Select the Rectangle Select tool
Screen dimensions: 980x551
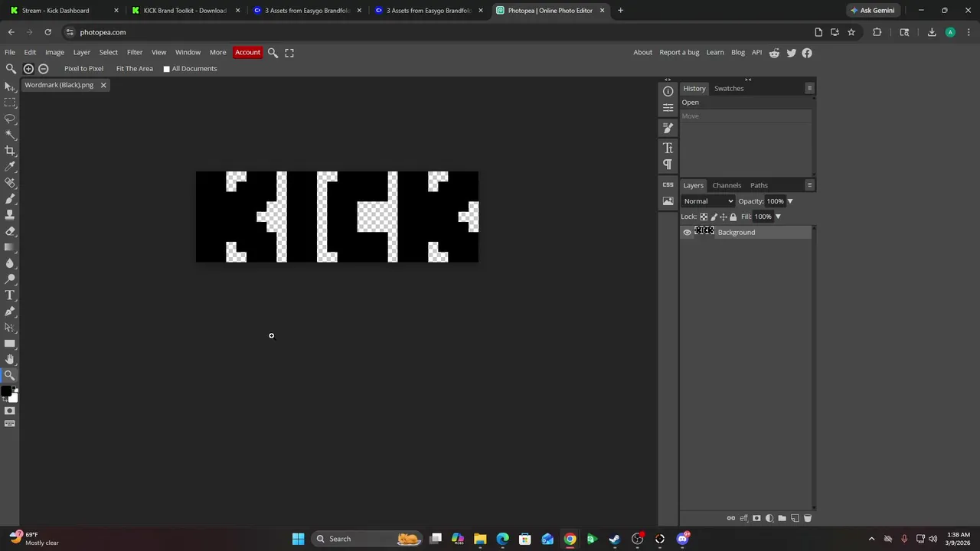point(10,103)
